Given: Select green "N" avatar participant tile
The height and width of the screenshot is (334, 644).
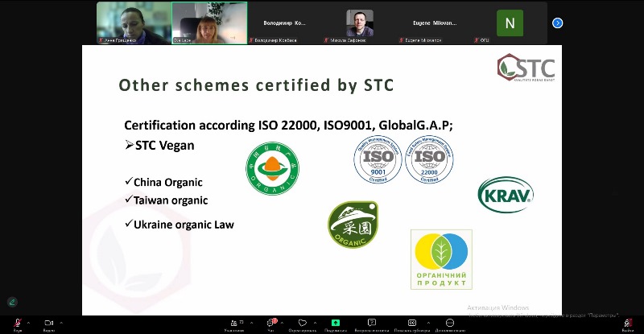Looking at the screenshot, I should [x=509, y=23].
